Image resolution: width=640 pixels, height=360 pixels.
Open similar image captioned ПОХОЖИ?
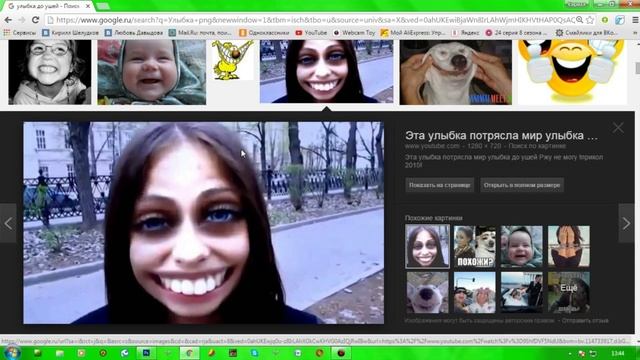point(475,246)
